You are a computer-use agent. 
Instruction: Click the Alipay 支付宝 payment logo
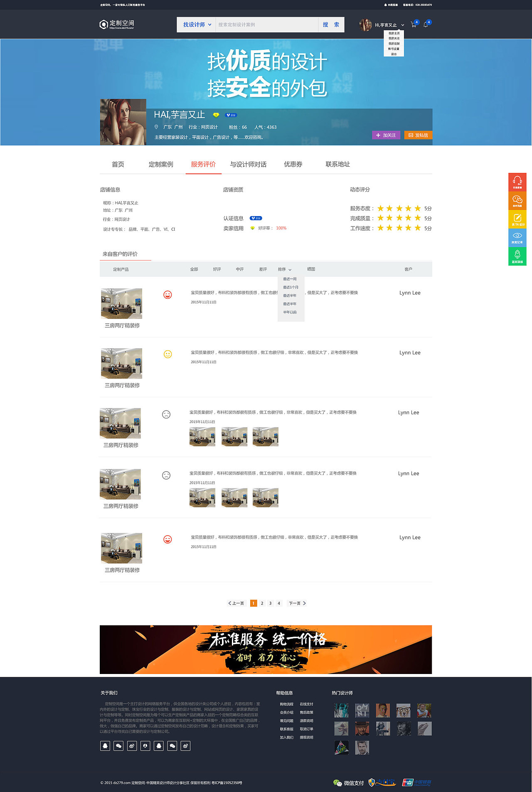(382, 782)
